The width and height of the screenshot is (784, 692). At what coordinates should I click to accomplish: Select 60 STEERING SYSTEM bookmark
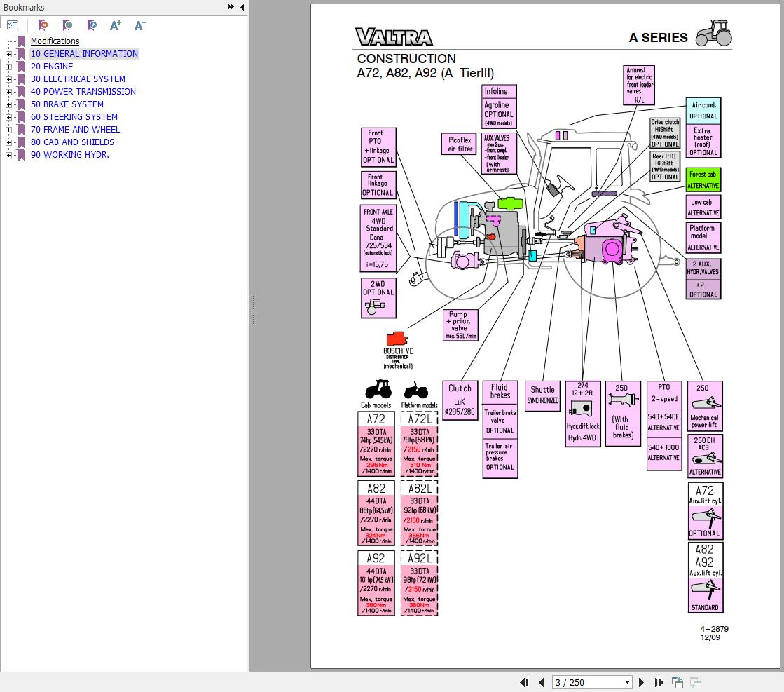[74, 116]
